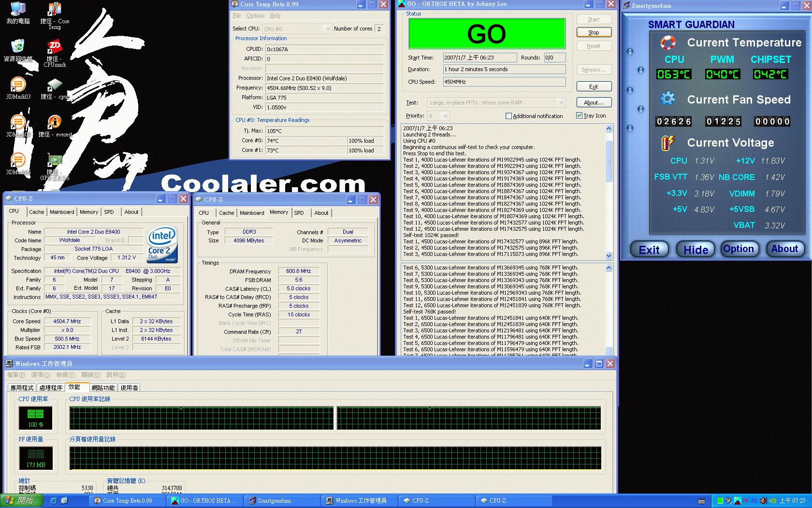Click the Orthos window title bar icon
This screenshot has height=508, width=812.
[401, 4]
